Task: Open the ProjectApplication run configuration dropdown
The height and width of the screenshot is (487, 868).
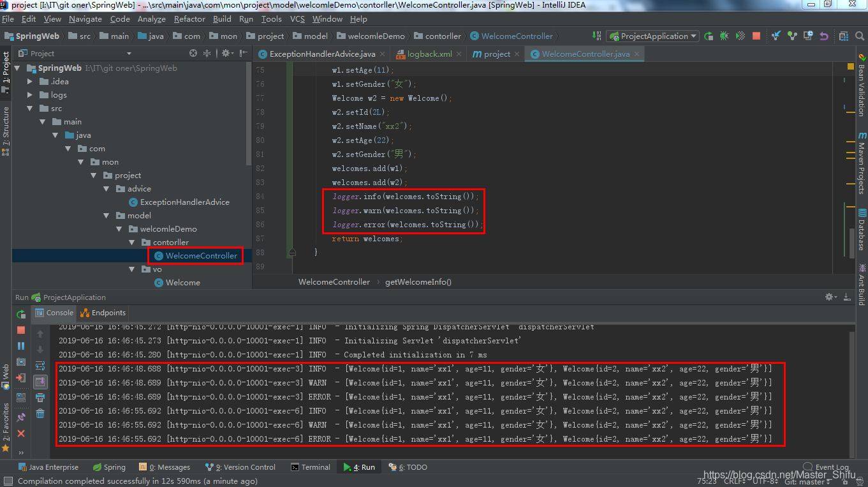Action: point(652,36)
